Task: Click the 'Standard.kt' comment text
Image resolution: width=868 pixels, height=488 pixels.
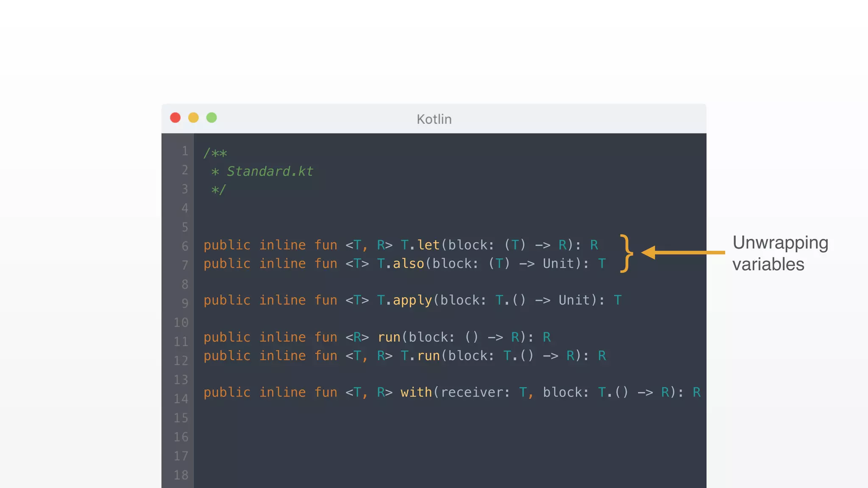Action: pyautogui.click(x=270, y=171)
